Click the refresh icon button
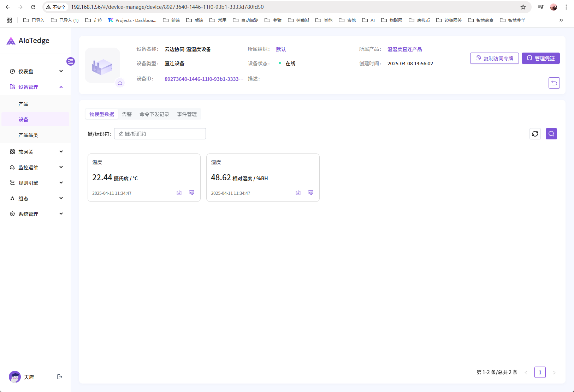Viewport: 574px width, 392px height. pos(535,134)
